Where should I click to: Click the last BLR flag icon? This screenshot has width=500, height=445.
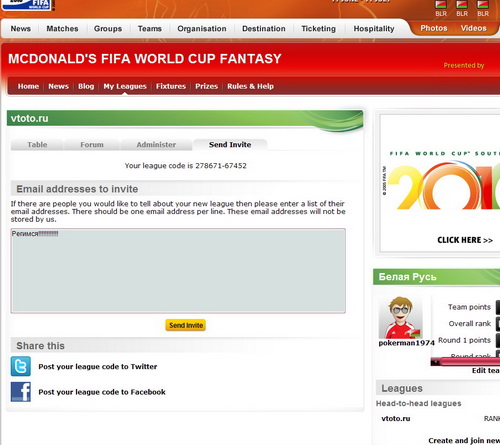coord(483,4)
